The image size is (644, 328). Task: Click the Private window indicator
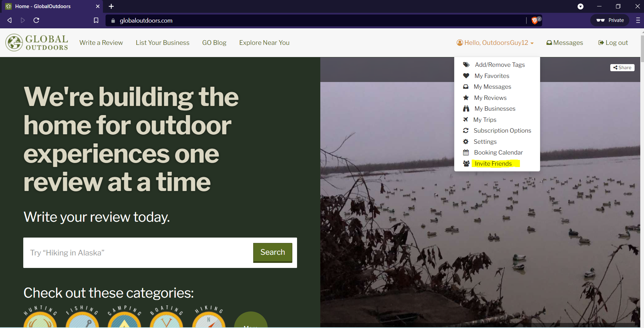pos(610,20)
